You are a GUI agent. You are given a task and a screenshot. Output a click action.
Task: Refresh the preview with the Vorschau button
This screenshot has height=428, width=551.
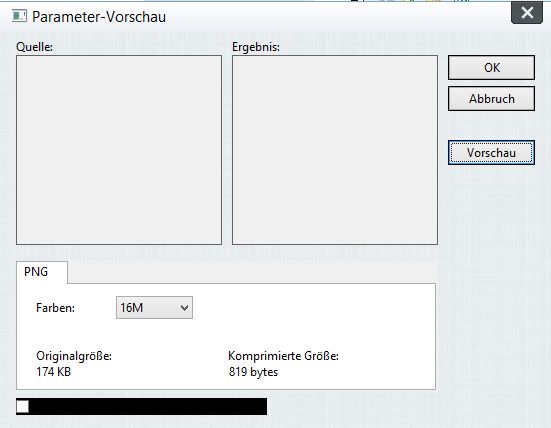pos(491,153)
